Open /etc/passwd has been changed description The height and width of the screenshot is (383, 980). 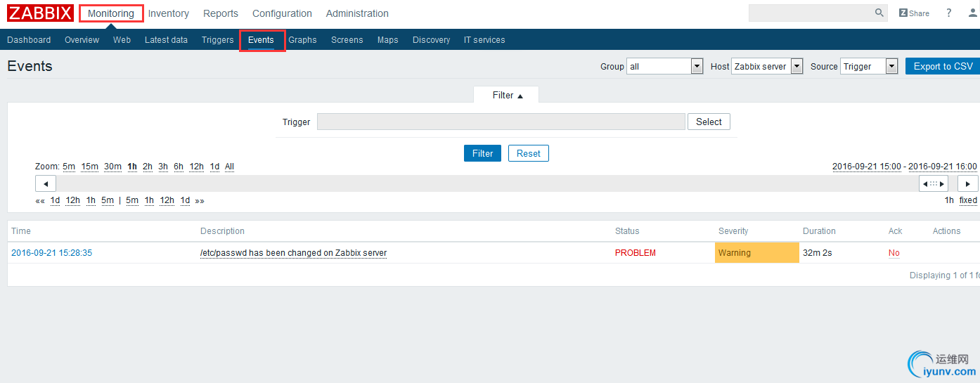pyautogui.click(x=293, y=253)
